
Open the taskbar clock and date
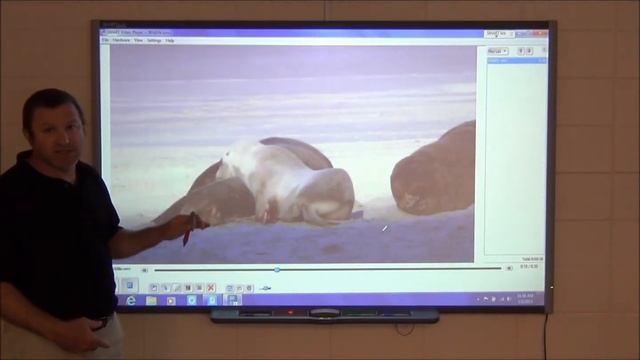[525, 298]
